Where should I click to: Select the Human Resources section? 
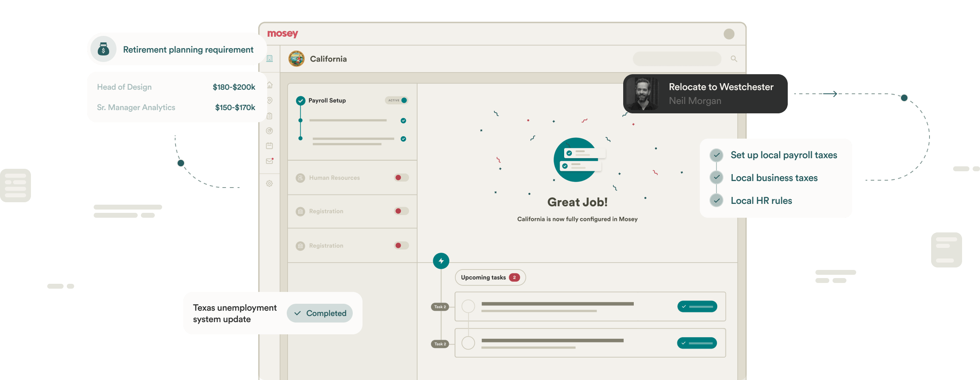(x=334, y=178)
